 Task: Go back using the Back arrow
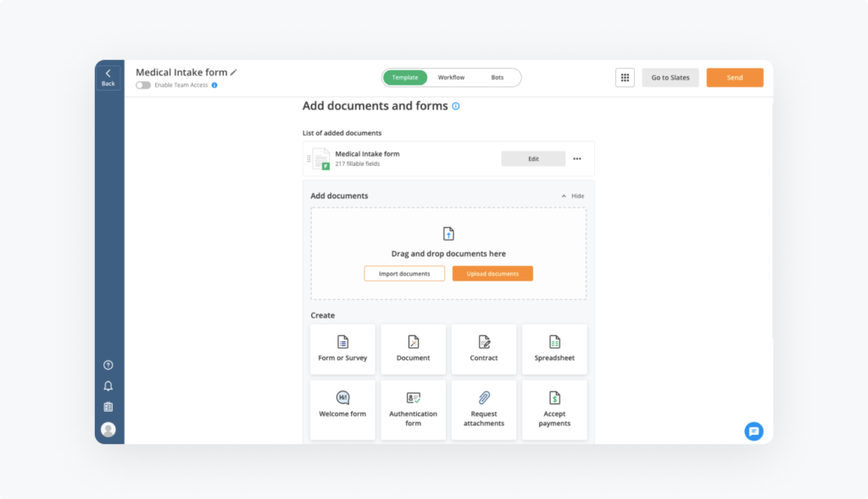108,77
